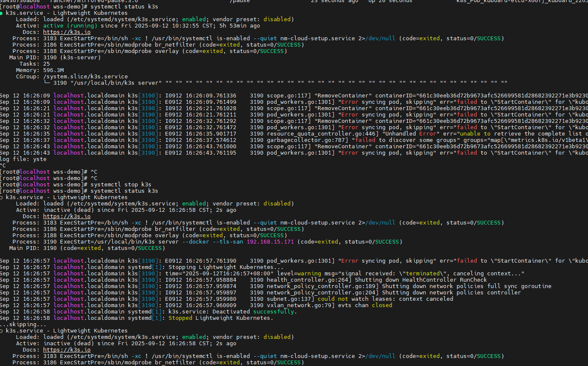This screenshot has height=366, width=588.
Task: Click the "Tasks: 25" line
Action: [x=35, y=64]
